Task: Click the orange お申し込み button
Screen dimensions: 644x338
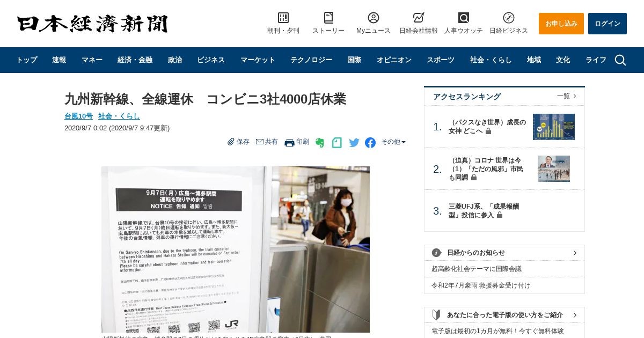Action: point(561,24)
